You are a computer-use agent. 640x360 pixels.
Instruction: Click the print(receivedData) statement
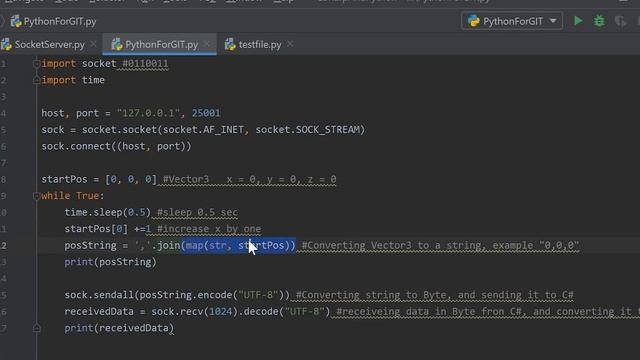click(x=119, y=328)
